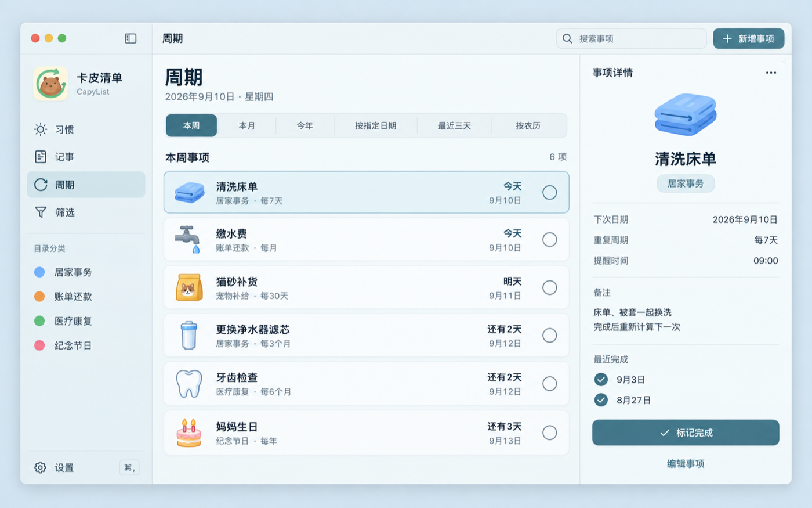Open the 按指定日期 tab
The width and height of the screenshot is (812, 508).
375,125
